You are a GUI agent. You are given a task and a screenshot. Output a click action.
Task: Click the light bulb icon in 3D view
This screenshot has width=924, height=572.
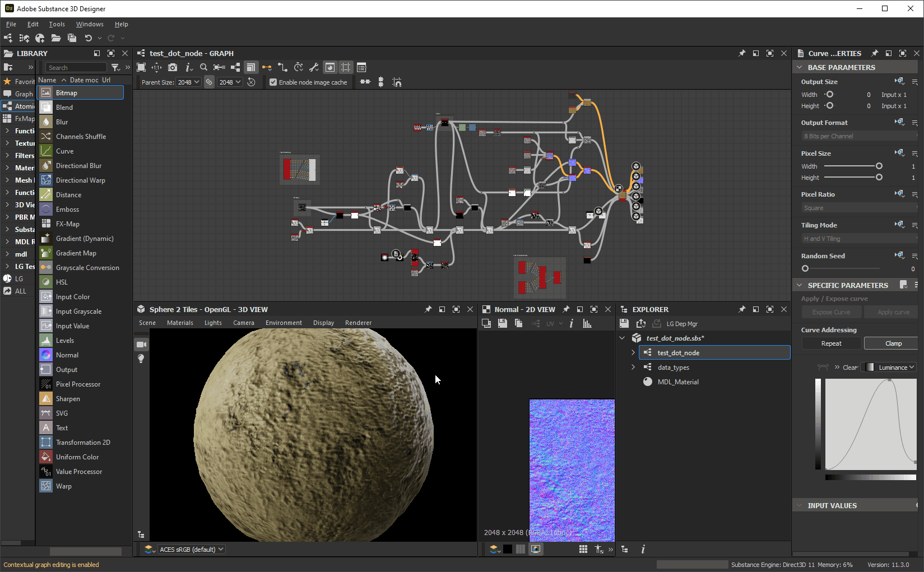(x=141, y=359)
